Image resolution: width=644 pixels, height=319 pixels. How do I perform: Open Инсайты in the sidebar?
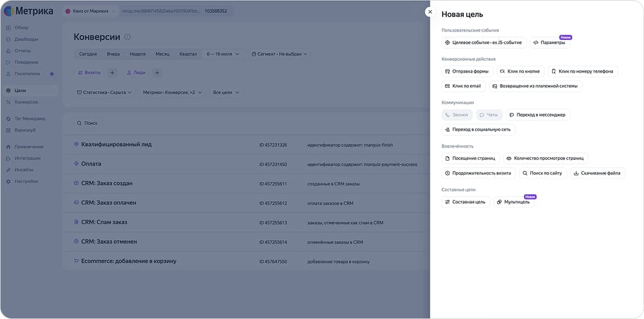click(24, 170)
